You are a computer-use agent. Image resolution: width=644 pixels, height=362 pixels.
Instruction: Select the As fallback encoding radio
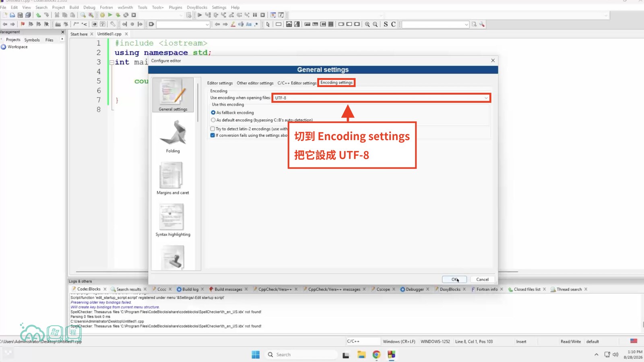[x=213, y=113]
